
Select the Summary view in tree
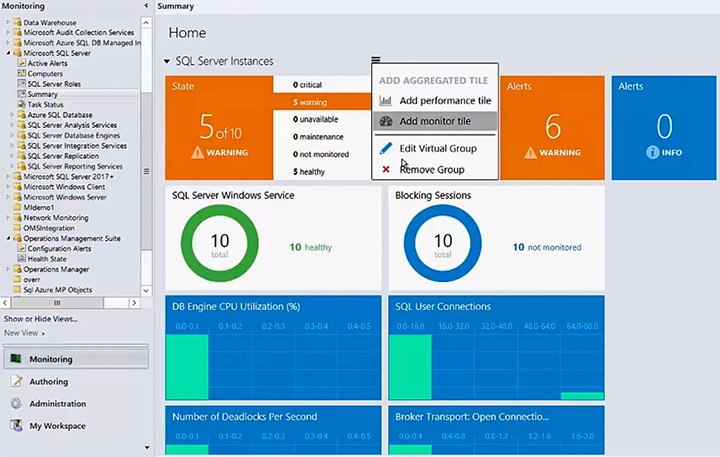pyautogui.click(x=42, y=94)
